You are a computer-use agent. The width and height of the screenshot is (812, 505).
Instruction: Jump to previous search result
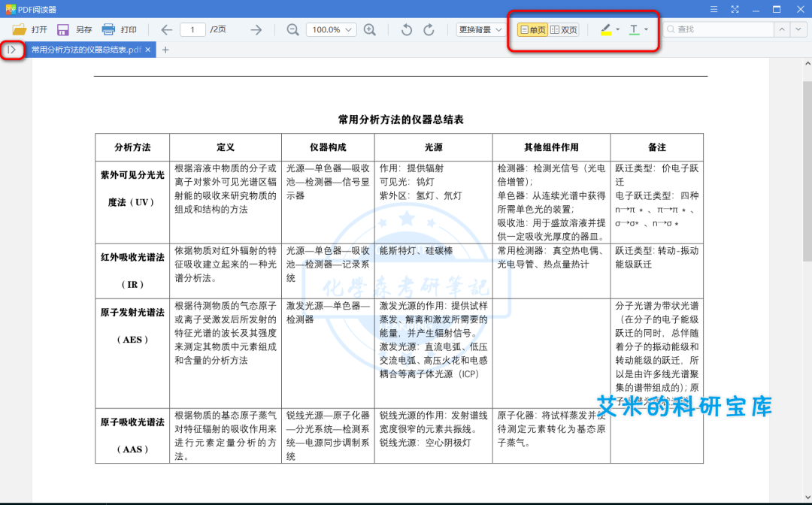782,29
